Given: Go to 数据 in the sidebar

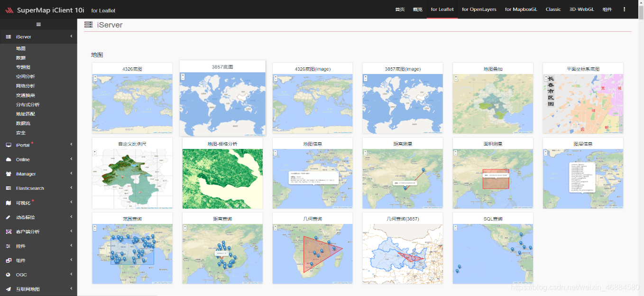Looking at the screenshot, I should coord(20,58).
